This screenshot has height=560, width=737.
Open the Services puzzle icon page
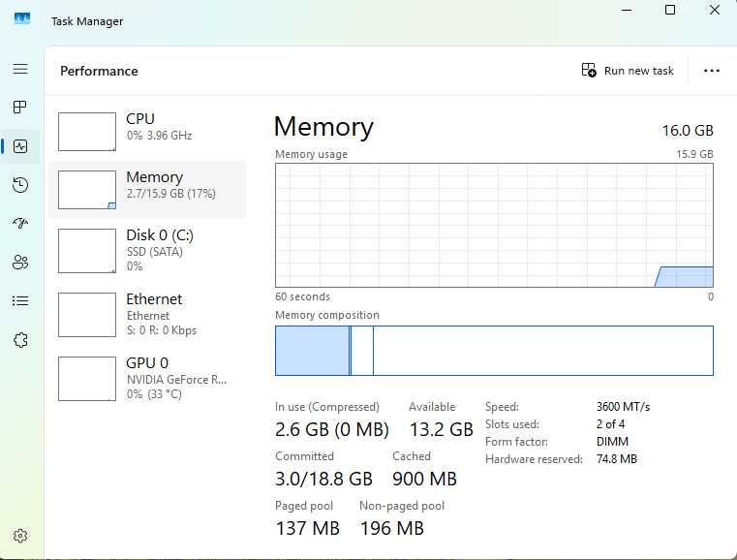[x=20, y=340]
